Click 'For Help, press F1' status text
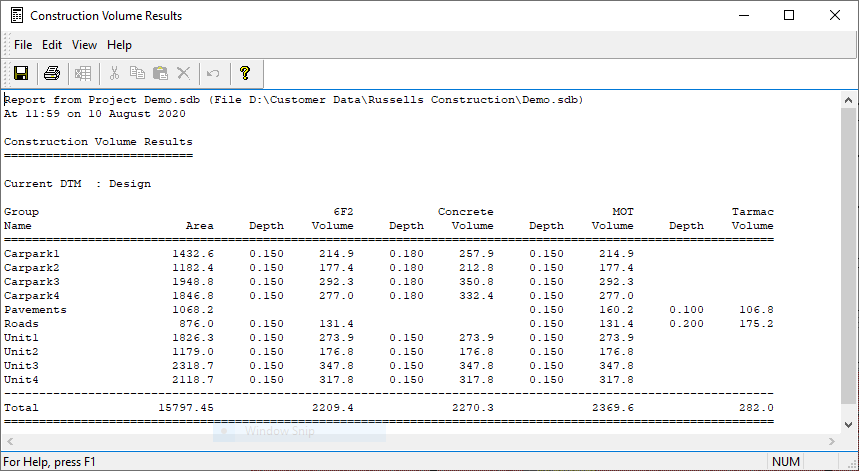This screenshot has width=859, height=471. click(49, 462)
